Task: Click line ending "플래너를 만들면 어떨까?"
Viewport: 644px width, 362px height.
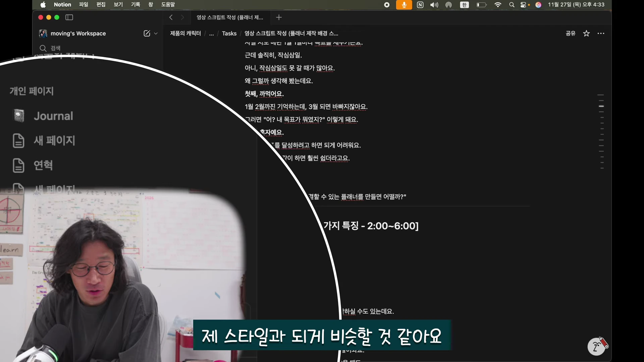Action: pyautogui.click(x=358, y=197)
